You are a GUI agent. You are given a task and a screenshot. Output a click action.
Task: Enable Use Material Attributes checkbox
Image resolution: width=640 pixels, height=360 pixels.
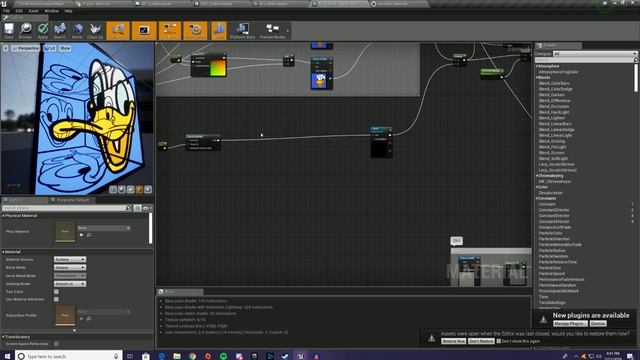tap(56, 300)
